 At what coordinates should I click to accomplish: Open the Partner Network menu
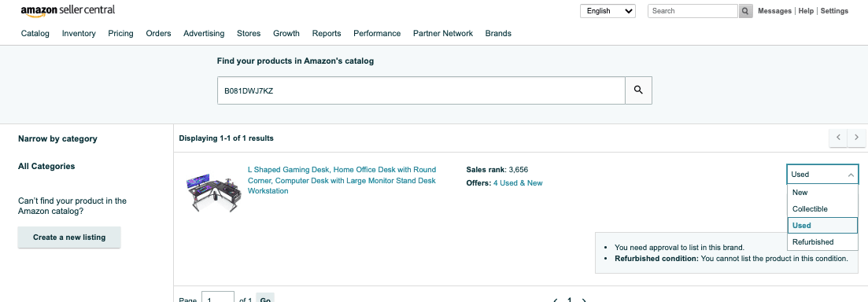coord(443,33)
